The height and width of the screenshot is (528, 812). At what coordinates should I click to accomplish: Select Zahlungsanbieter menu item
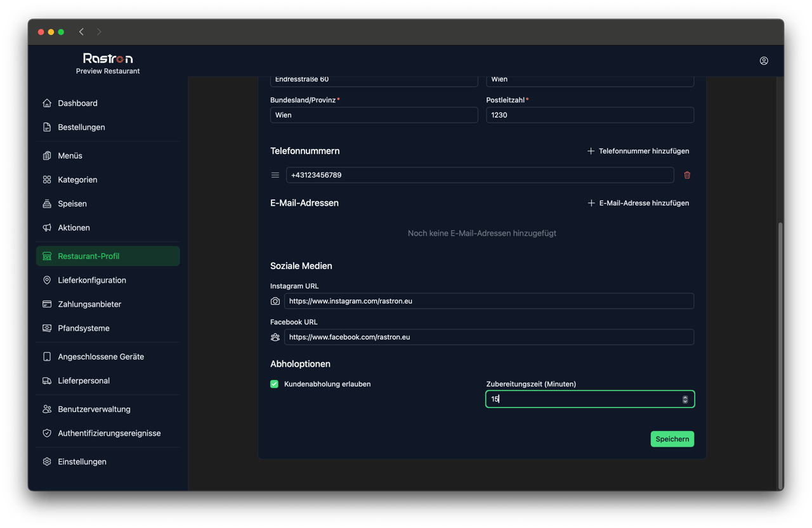pyautogui.click(x=89, y=305)
